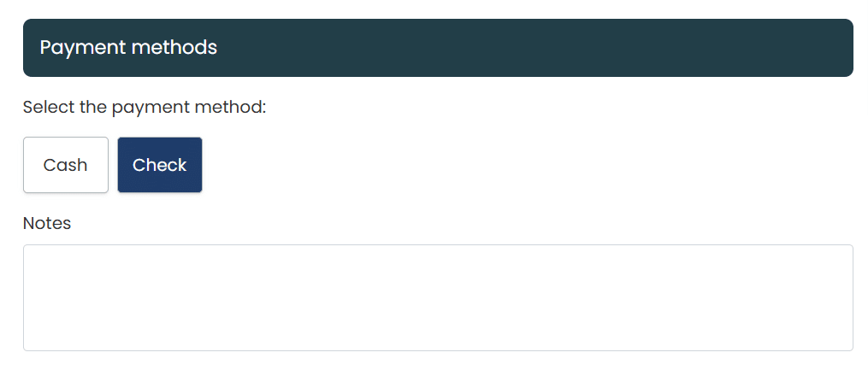
Task: Click inside the Notes text area
Action: tap(438, 297)
